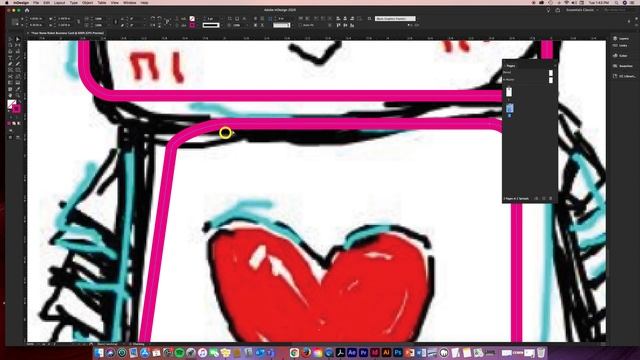Open the stroke style dropdown
The image size is (640, 360).
click(x=211, y=25)
